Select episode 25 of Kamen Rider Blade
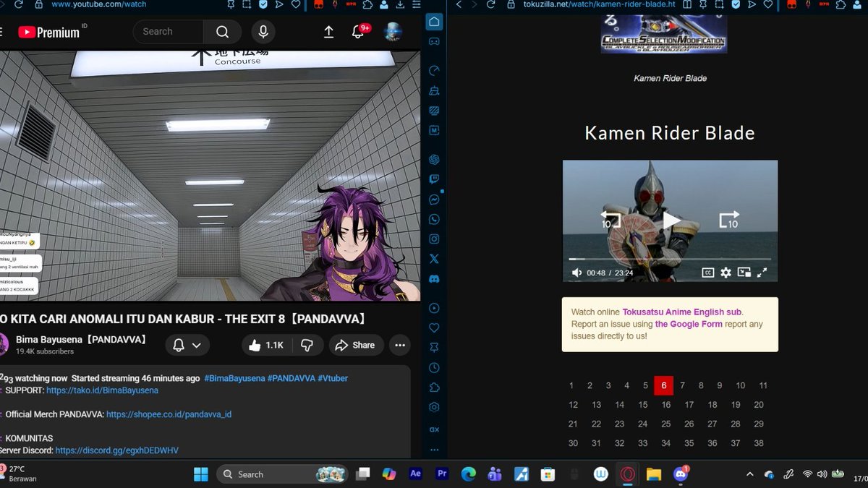The height and width of the screenshot is (488, 868). pos(665,424)
